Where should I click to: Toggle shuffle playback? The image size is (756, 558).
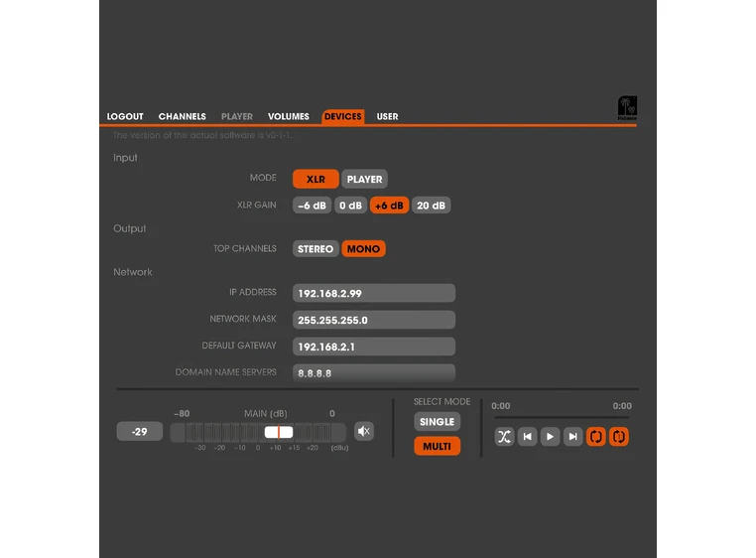click(504, 436)
